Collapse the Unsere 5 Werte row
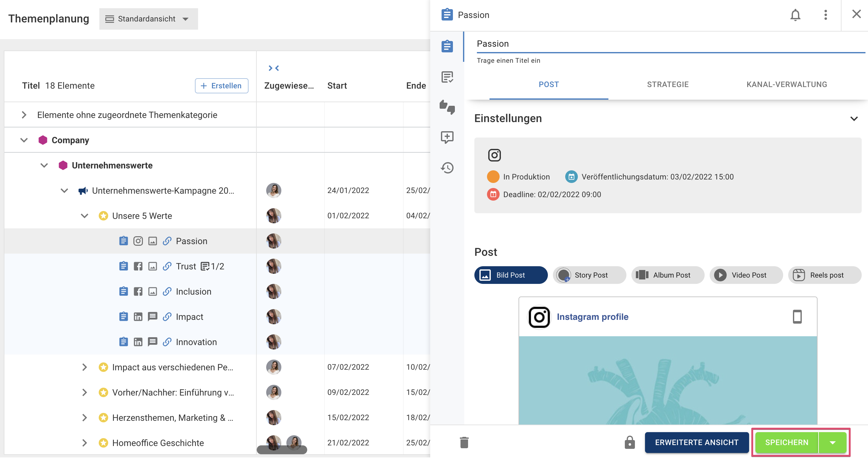 [85, 216]
